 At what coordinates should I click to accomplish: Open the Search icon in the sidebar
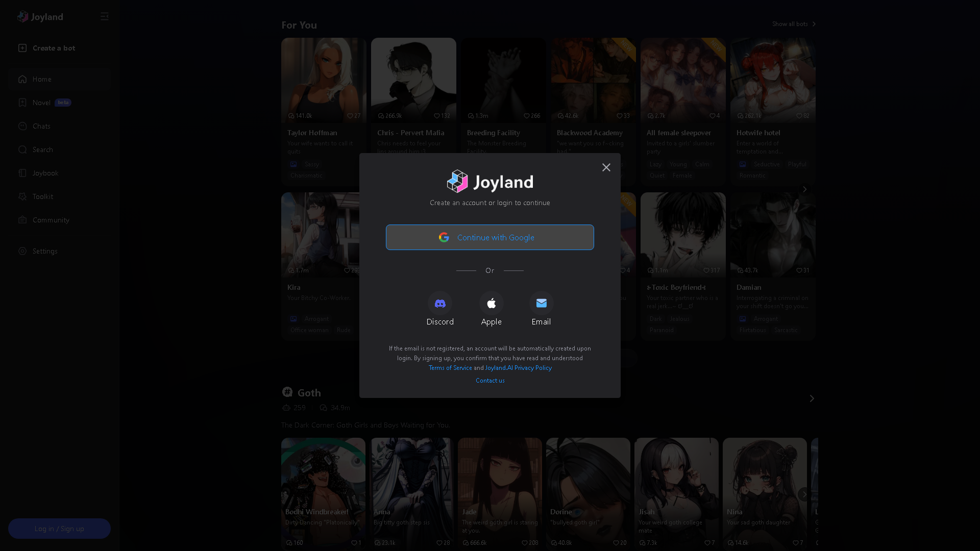(x=22, y=149)
